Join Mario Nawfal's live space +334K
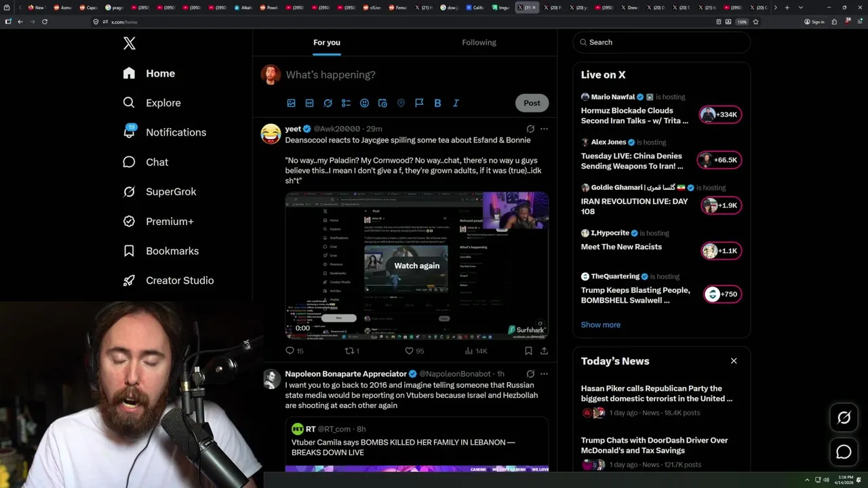The width and height of the screenshot is (868, 488). click(720, 115)
